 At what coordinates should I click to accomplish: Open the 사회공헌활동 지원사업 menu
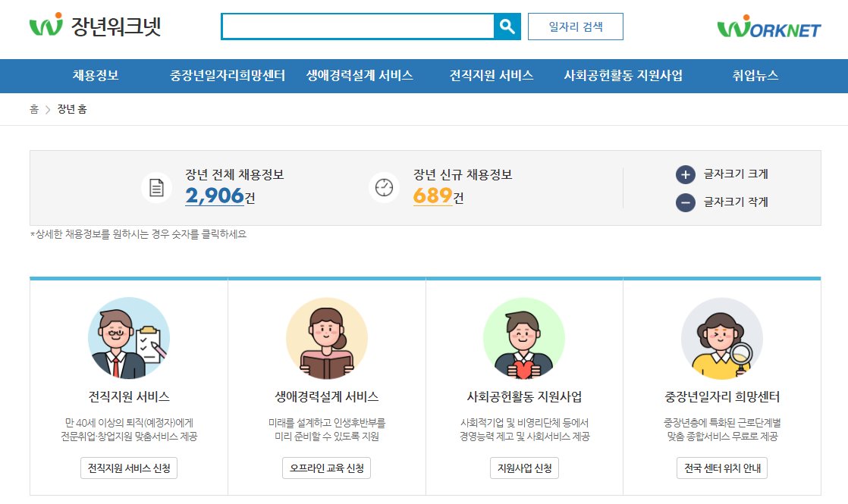pyautogui.click(x=623, y=76)
